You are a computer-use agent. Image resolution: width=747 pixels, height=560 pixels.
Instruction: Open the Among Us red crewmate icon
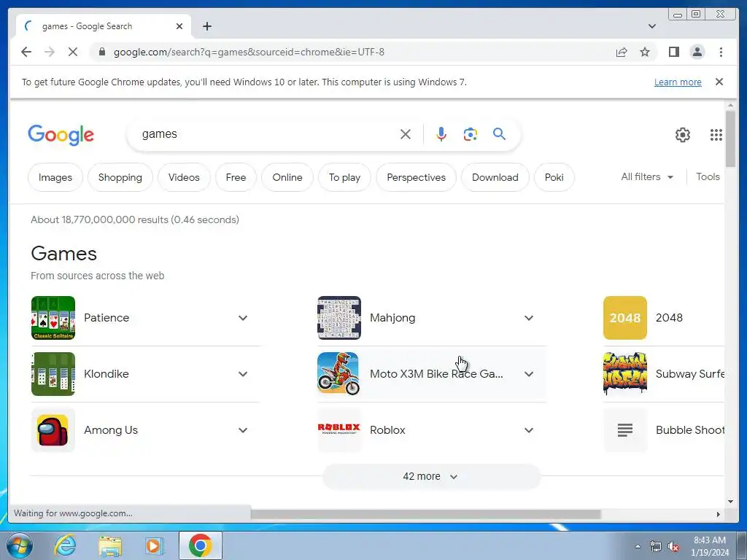tap(53, 430)
